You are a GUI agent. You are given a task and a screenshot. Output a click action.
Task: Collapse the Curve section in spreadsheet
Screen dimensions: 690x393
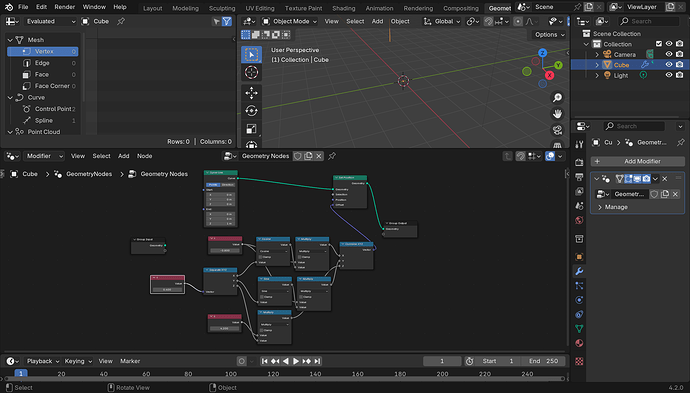click(10, 97)
